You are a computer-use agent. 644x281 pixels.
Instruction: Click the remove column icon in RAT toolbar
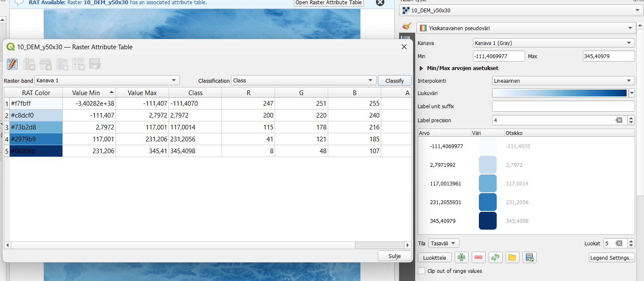coord(62,64)
